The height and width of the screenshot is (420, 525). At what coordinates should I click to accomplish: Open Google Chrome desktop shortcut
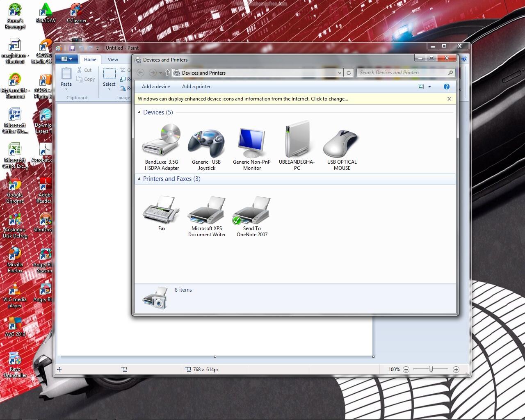pos(15,191)
